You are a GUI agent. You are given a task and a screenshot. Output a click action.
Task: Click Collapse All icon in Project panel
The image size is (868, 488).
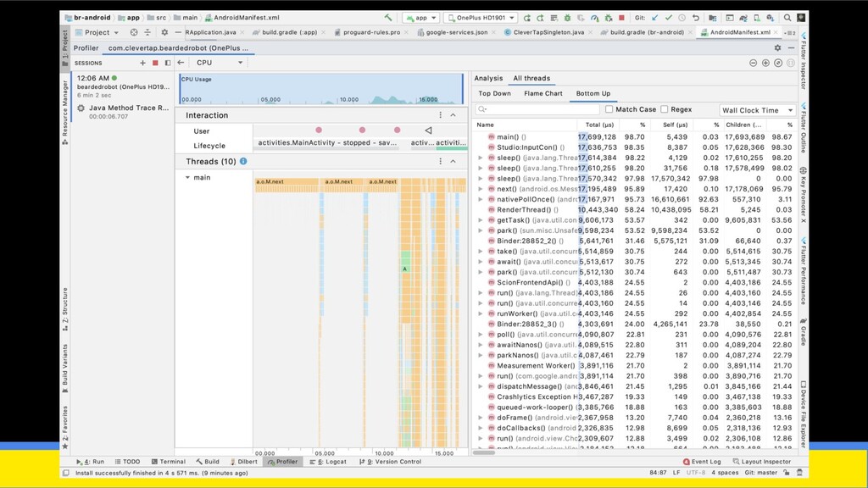pos(147,33)
